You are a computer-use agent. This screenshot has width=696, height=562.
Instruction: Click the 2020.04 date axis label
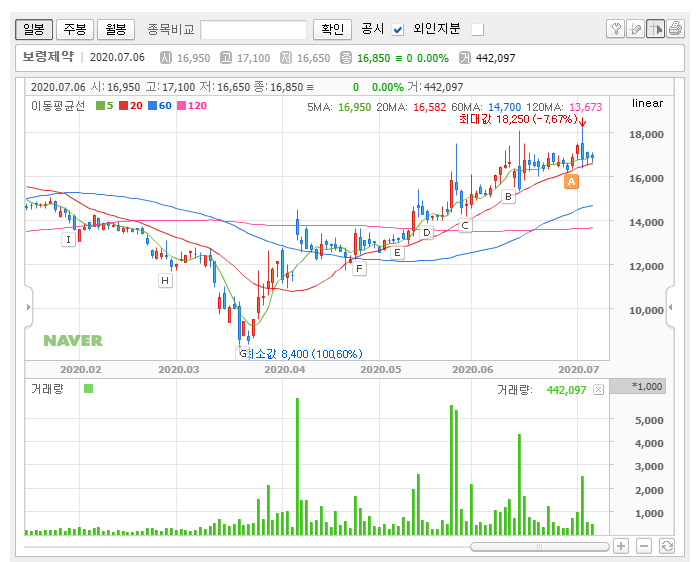click(285, 369)
